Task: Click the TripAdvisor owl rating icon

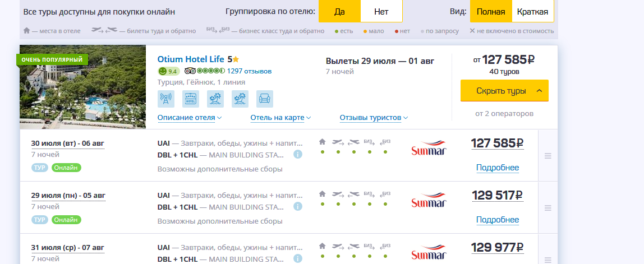Action: (x=190, y=71)
